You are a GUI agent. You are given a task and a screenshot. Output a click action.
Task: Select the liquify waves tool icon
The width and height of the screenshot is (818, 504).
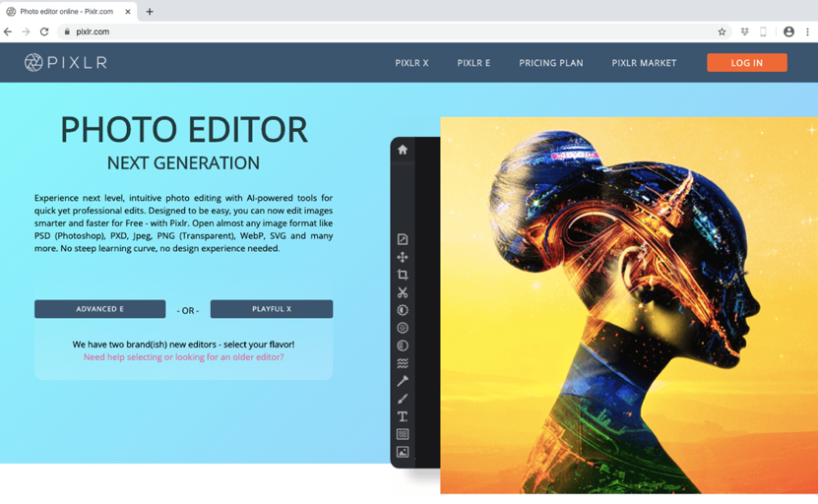tap(403, 363)
